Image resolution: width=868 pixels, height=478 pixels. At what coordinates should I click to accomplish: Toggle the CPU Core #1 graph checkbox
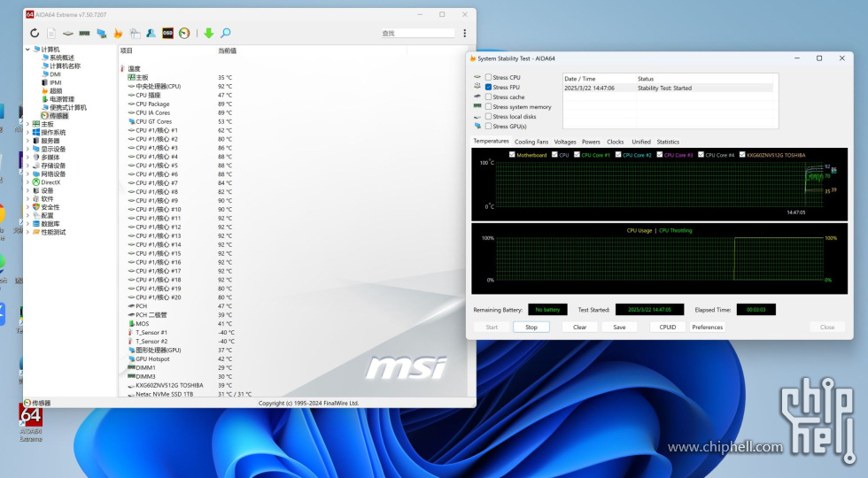coord(577,155)
